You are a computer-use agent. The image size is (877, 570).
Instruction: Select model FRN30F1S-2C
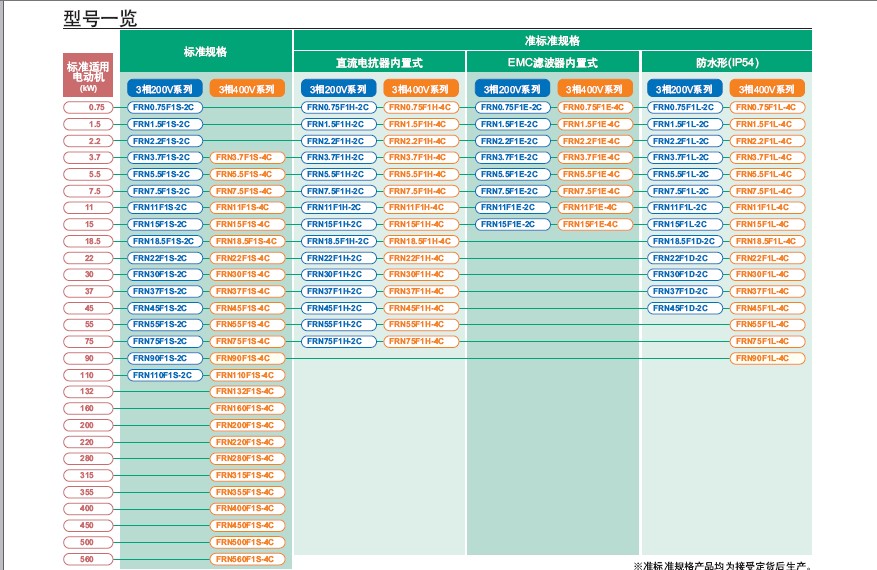165,275
